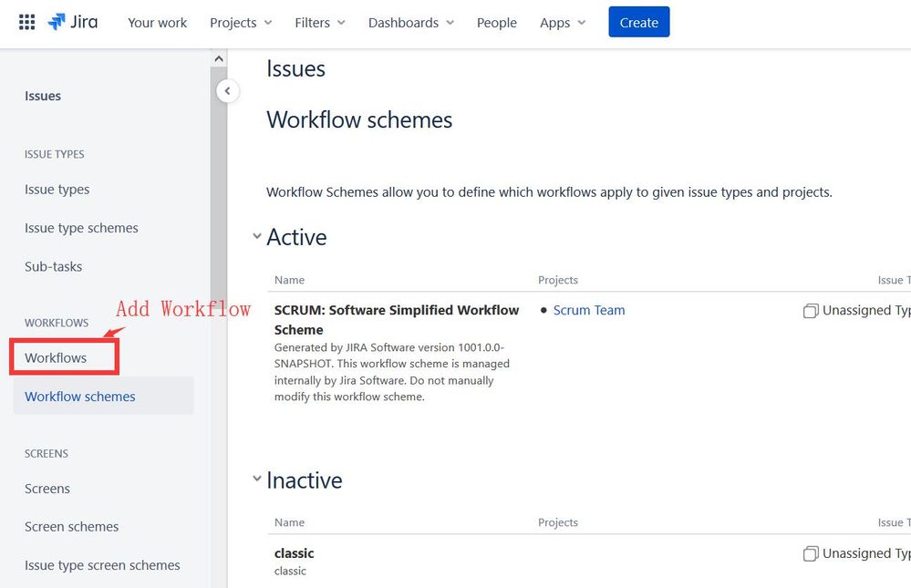Open Sub-tasks in the sidebar
This screenshot has height=588, width=911.
click(53, 267)
